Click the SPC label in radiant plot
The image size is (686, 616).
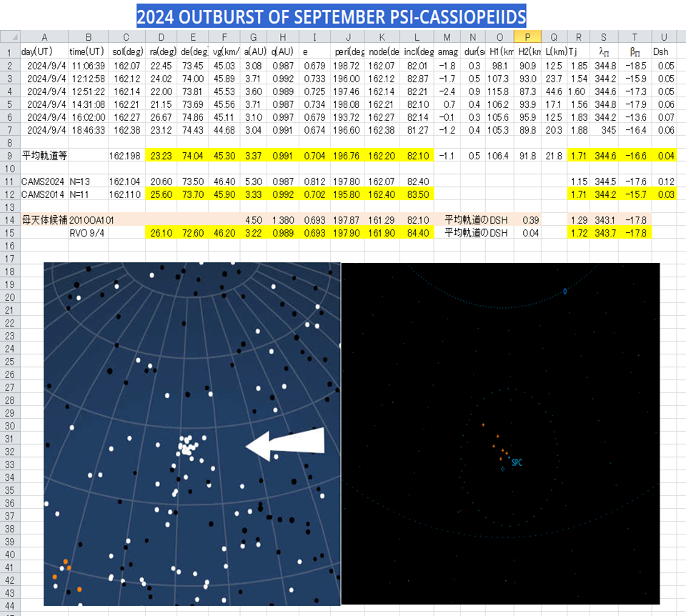(x=517, y=463)
